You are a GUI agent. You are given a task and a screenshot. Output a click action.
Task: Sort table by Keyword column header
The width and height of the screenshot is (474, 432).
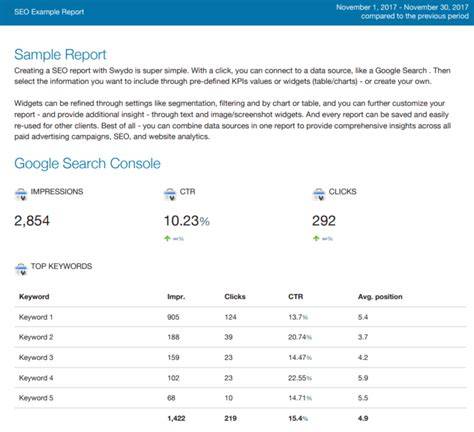point(34,297)
